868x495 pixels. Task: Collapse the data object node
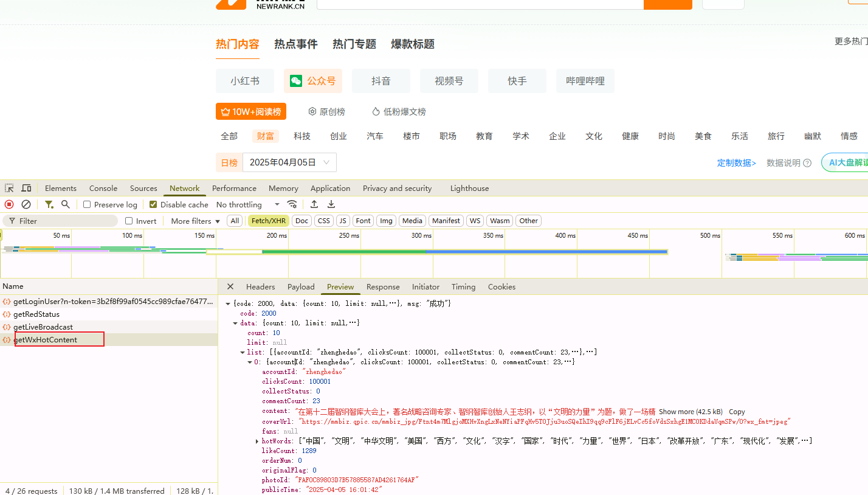tap(235, 323)
